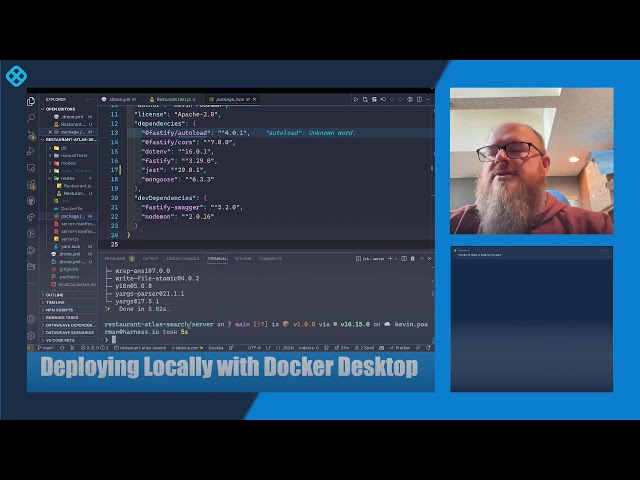The height and width of the screenshot is (480, 640).
Task: Open the Remote Explorer view
Action: 31,168
